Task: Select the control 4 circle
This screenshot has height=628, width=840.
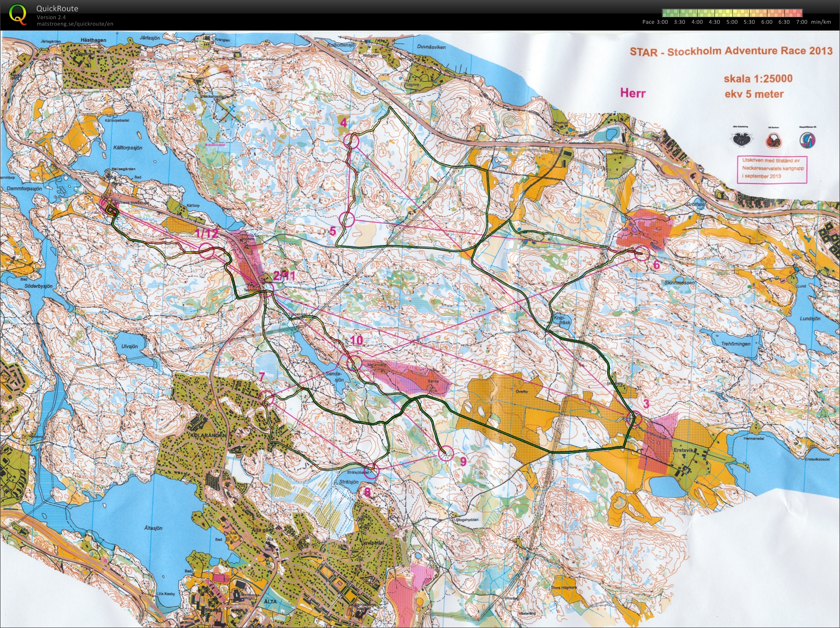Action: (351, 141)
